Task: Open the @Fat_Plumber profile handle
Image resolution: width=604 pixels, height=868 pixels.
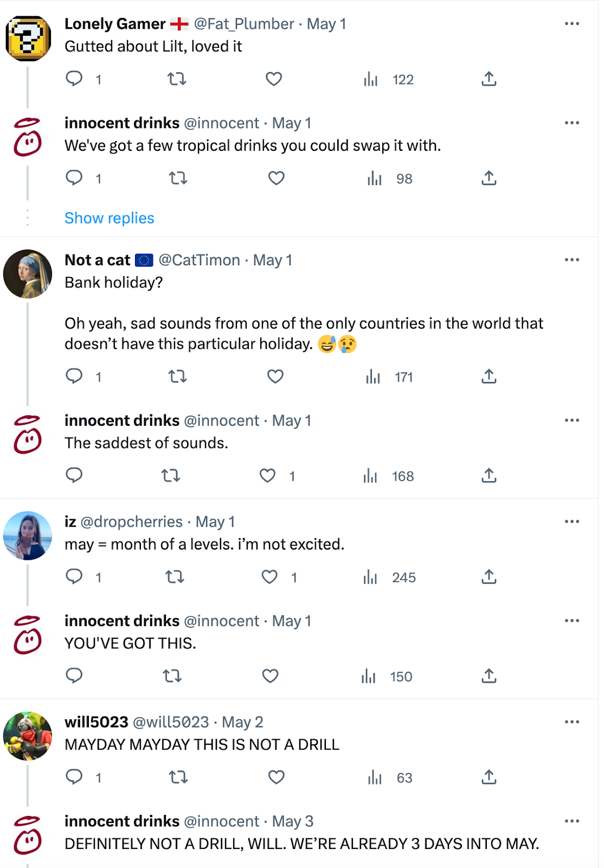Action: pos(244,24)
